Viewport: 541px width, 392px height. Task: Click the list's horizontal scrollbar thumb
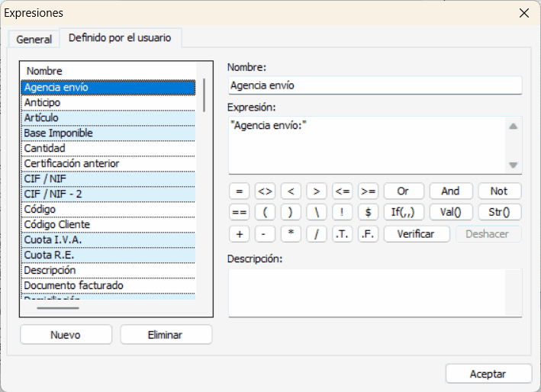pyautogui.click(x=58, y=308)
